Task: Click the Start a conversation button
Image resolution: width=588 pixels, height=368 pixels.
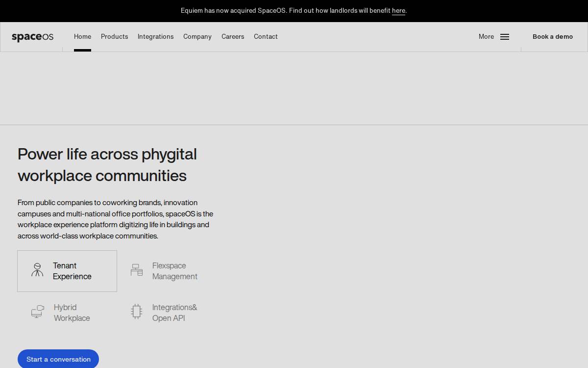Action: (58, 359)
